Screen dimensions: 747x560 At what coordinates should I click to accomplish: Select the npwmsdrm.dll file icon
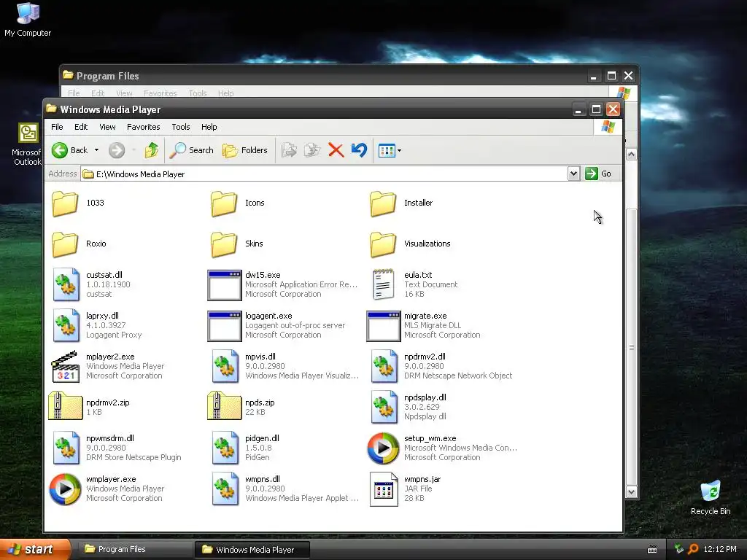(66, 448)
